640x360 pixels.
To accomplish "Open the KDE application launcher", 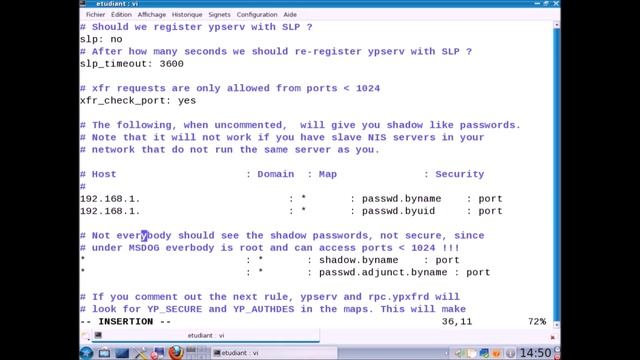I will pyautogui.click(x=86, y=352).
